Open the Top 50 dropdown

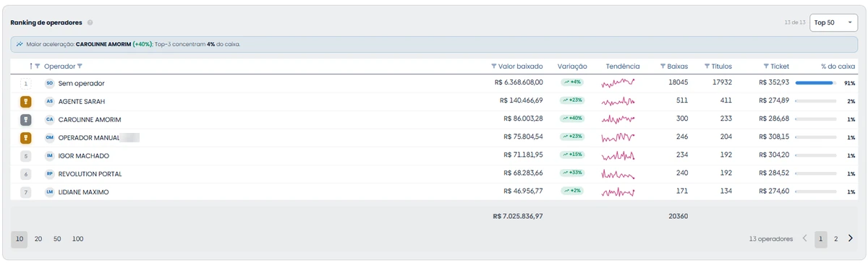pyautogui.click(x=833, y=22)
